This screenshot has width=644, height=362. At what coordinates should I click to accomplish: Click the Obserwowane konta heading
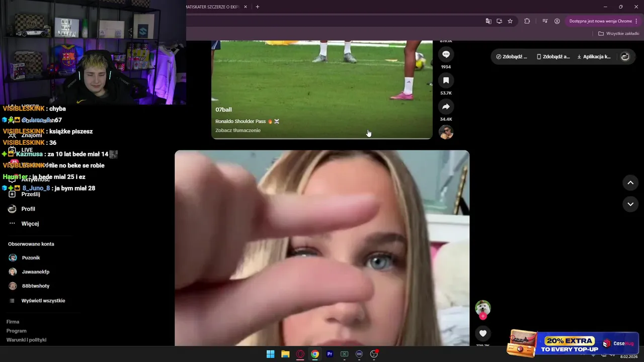click(x=31, y=244)
